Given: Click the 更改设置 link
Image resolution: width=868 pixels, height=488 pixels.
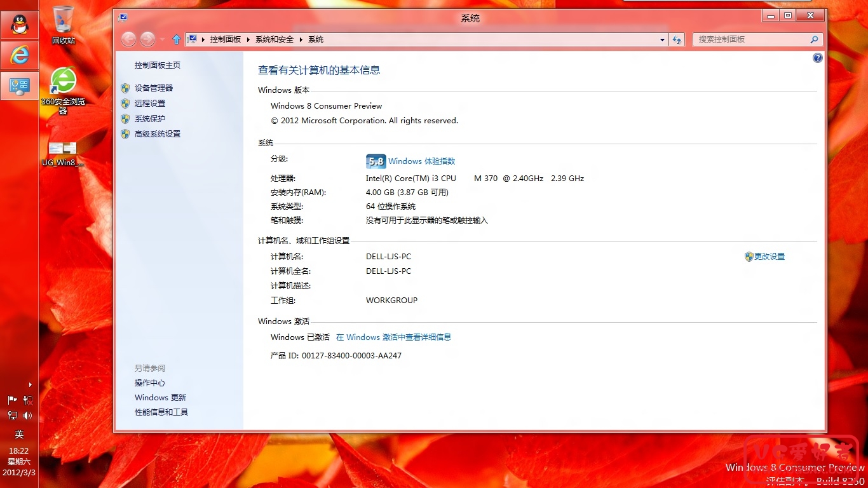Looking at the screenshot, I should pos(770,257).
